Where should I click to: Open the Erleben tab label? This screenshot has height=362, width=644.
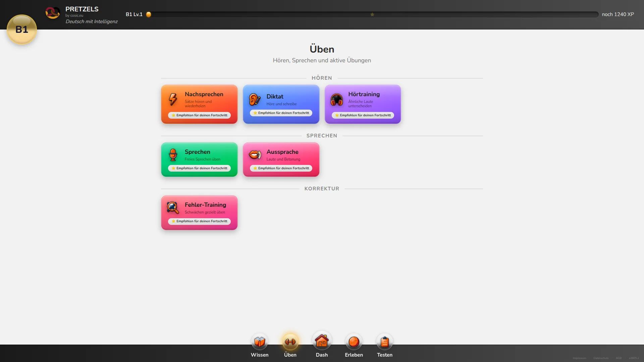354,355
